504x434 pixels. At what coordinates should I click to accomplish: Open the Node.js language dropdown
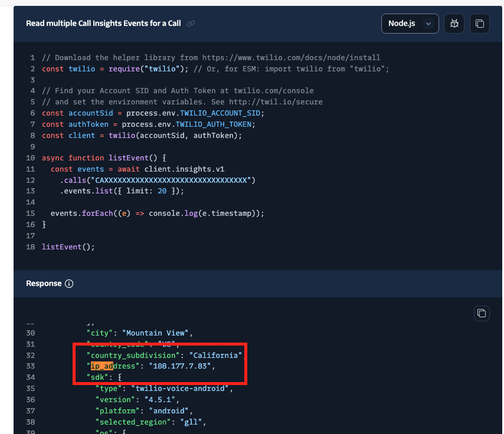410,24
